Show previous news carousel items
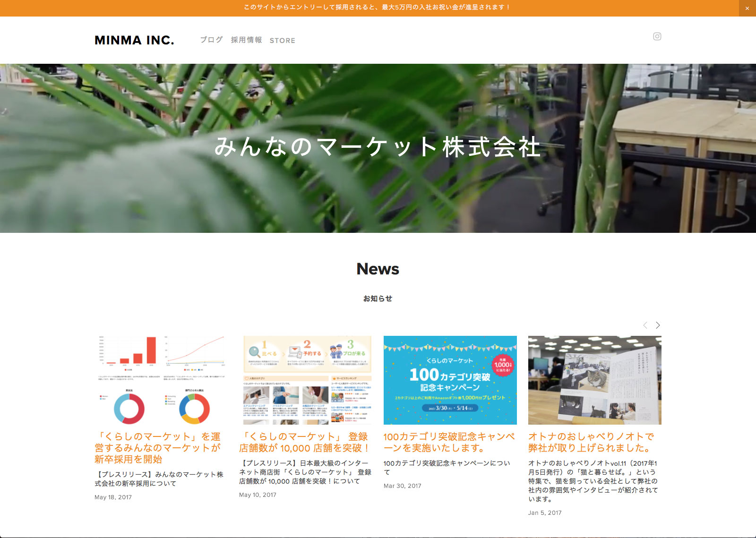Viewport: 756px width, 538px height. (645, 325)
